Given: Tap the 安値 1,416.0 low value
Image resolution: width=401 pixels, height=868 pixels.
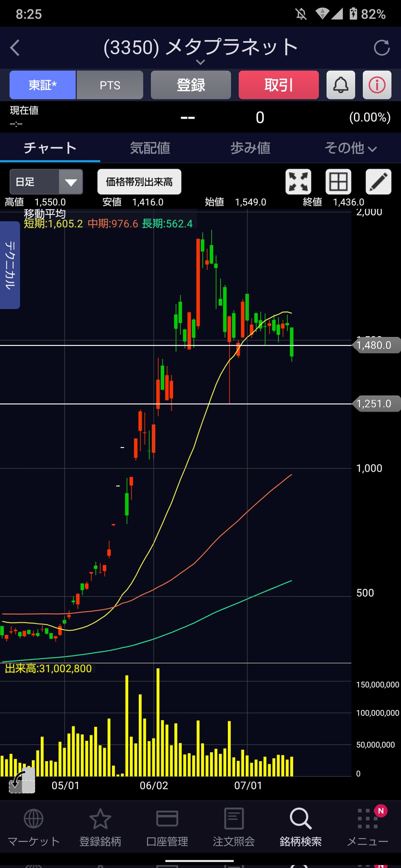Looking at the screenshot, I should (133, 202).
